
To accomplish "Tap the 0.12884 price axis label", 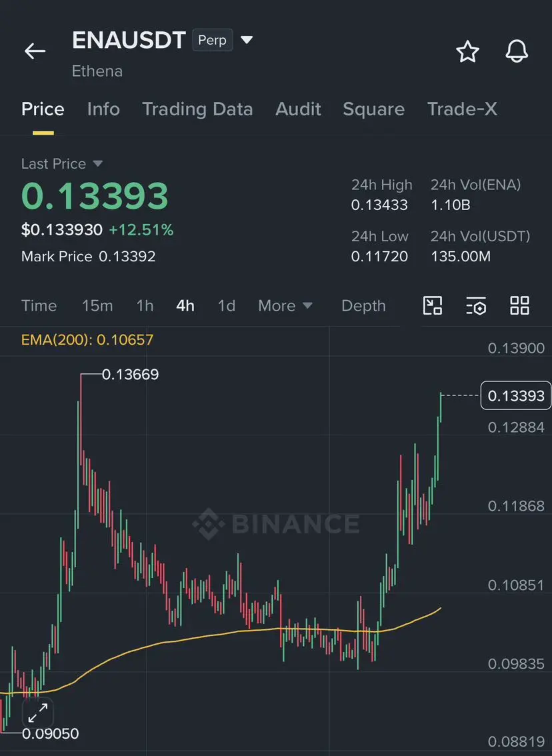I will click(x=516, y=427).
